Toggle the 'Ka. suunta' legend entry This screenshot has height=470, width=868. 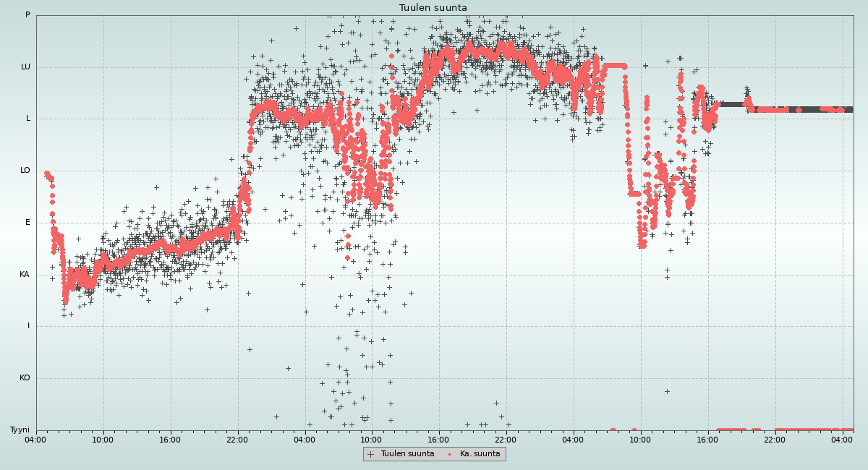[480, 454]
